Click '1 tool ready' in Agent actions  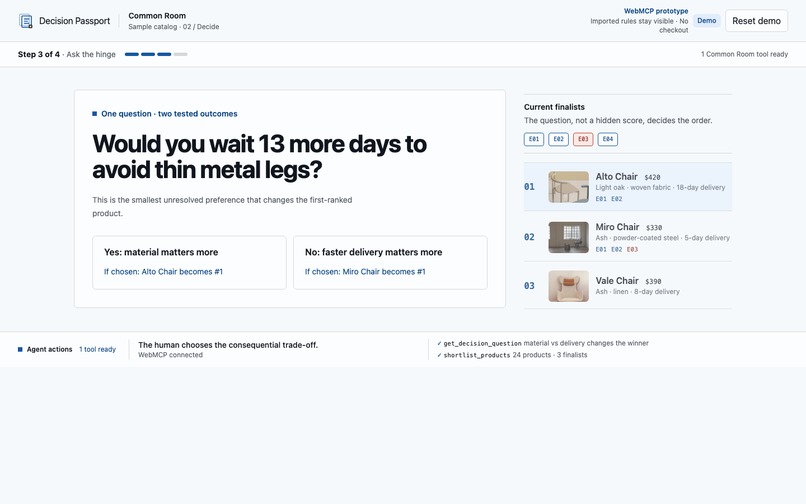(97, 349)
